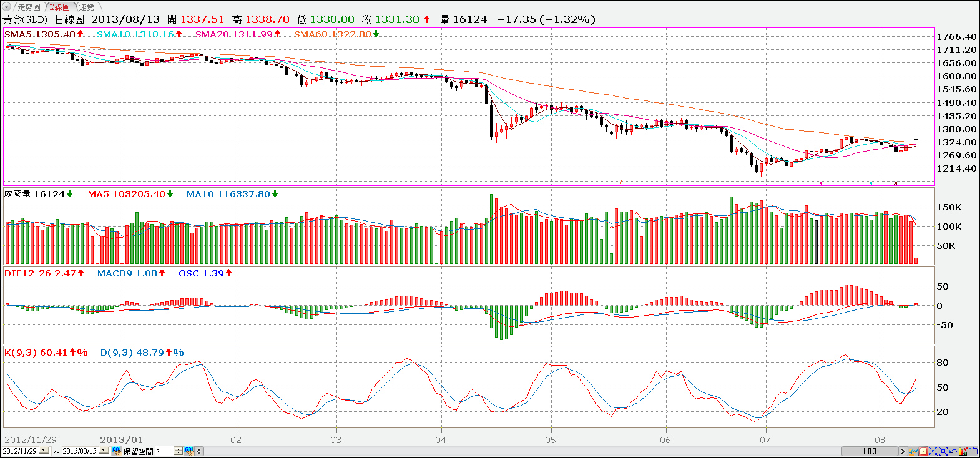The height and width of the screenshot is (458, 980).
Task: Click the +17.35 (+1.32%) change text
Action: tap(546, 19)
